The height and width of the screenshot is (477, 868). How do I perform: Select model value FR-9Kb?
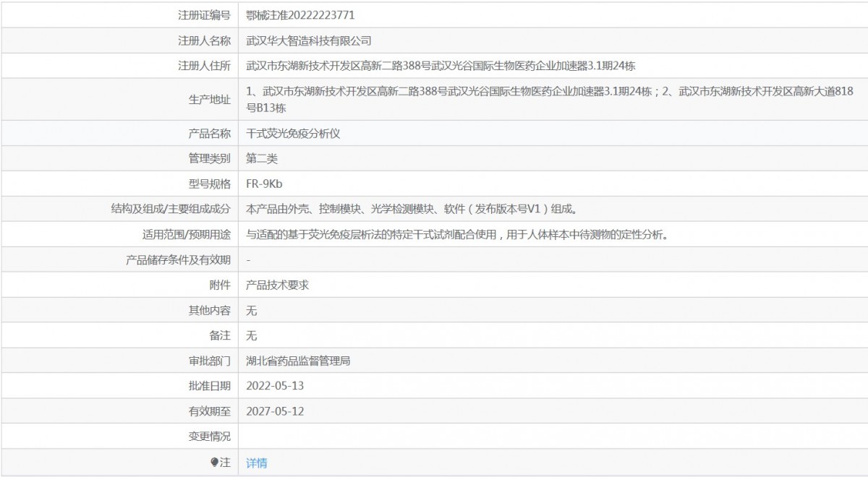264,184
